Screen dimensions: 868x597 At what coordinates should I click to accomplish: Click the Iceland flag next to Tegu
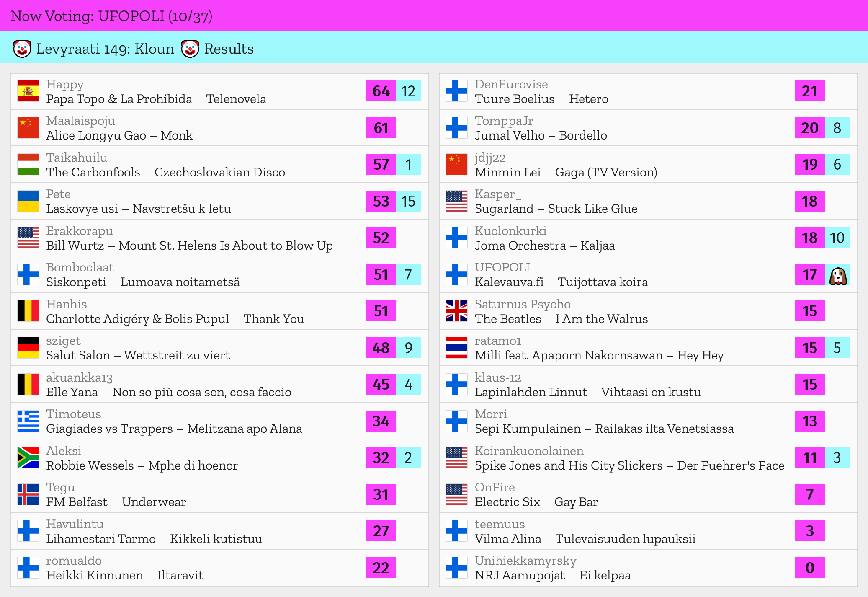[x=28, y=494]
